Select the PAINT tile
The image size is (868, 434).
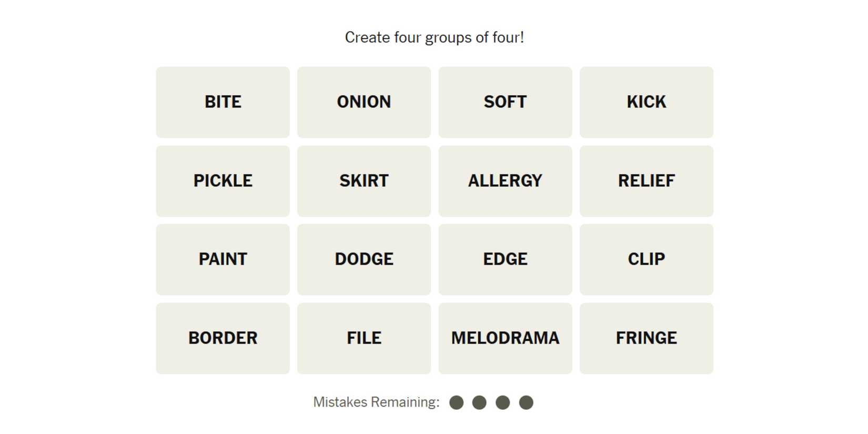(x=223, y=259)
